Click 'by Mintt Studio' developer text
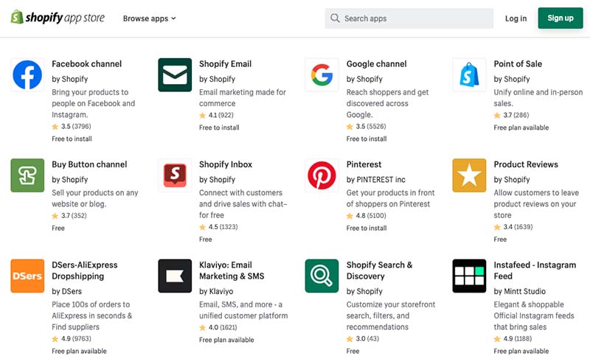This screenshot has width=590, height=364. point(520,291)
